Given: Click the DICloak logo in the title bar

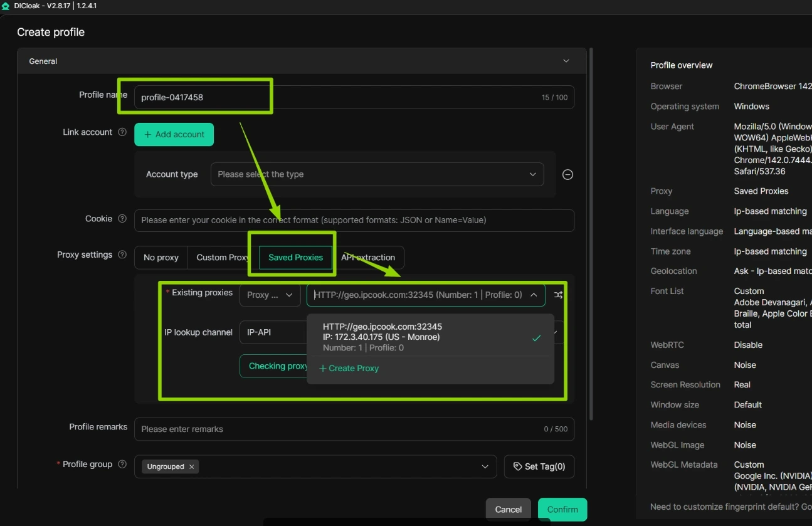Looking at the screenshot, I should (6, 6).
